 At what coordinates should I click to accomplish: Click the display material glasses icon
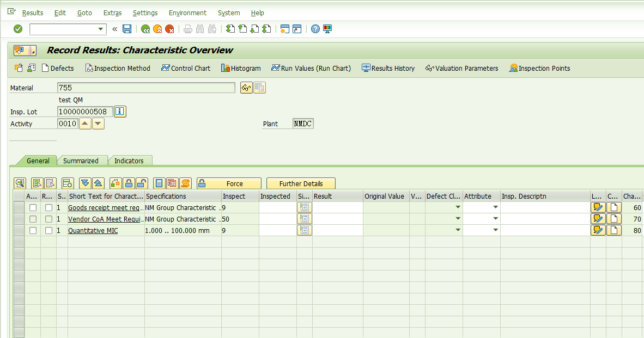coord(246,88)
